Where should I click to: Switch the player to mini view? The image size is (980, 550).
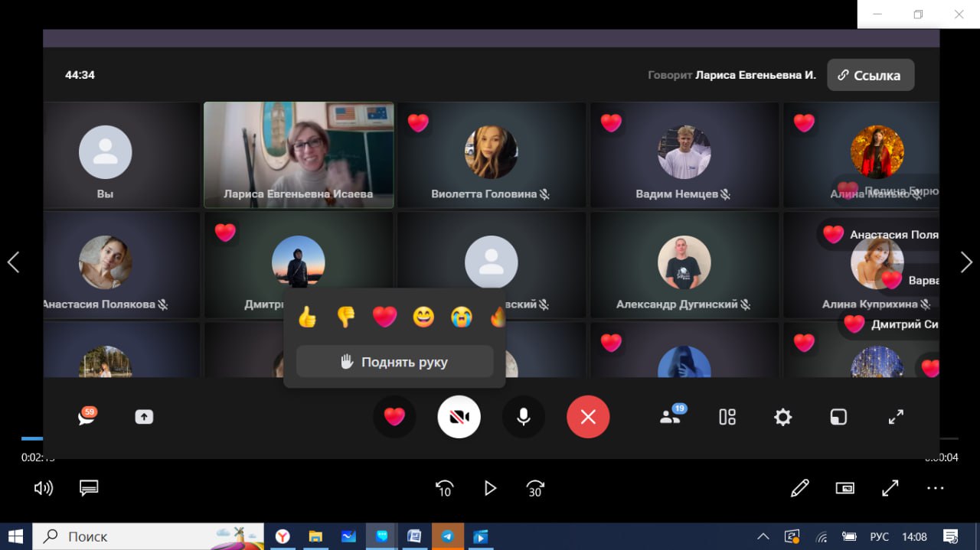point(845,488)
